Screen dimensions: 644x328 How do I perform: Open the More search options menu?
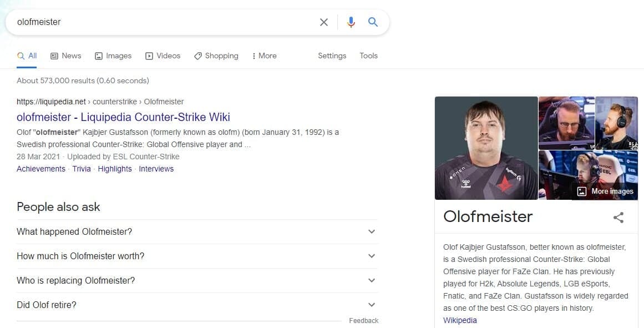pyautogui.click(x=264, y=55)
